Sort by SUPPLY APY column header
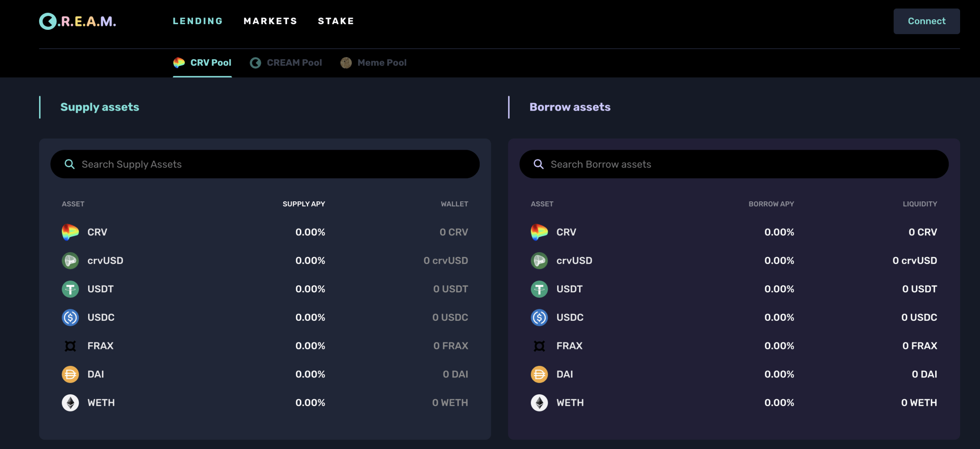 click(304, 204)
